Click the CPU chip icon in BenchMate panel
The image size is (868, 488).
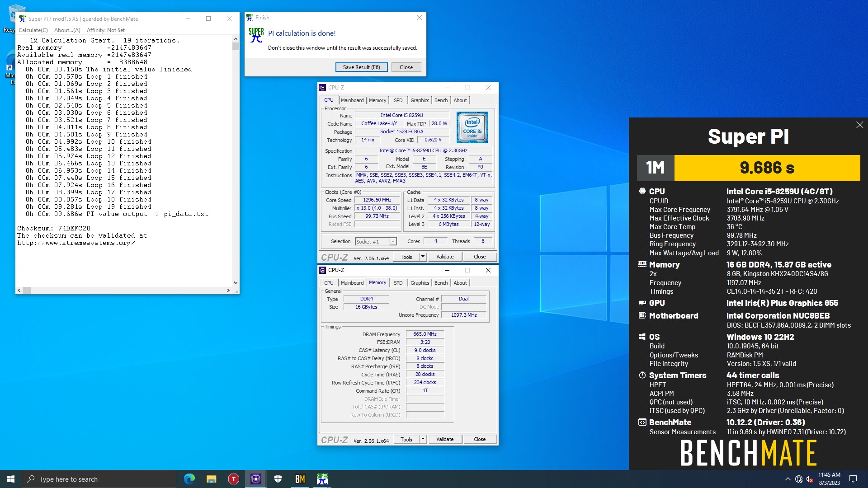coord(642,191)
